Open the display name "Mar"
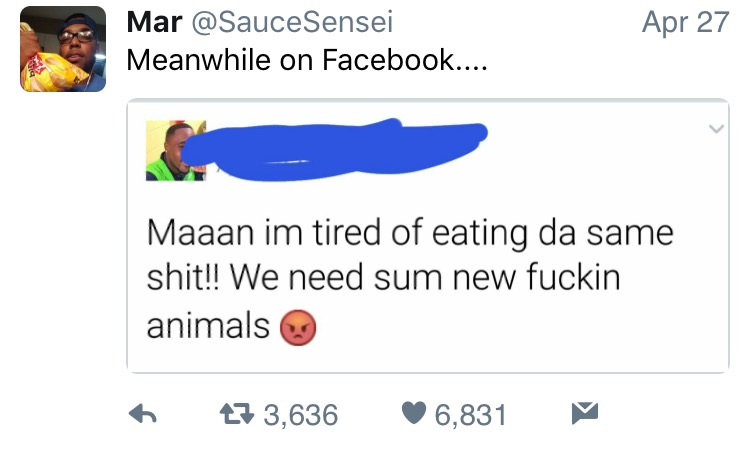The image size is (750, 459). pyautogui.click(x=153, y=22)
